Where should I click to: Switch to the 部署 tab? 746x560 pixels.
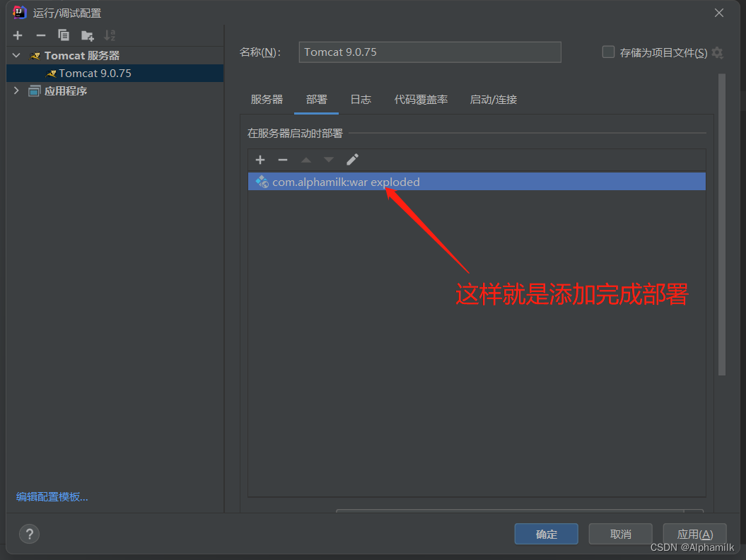316,100
